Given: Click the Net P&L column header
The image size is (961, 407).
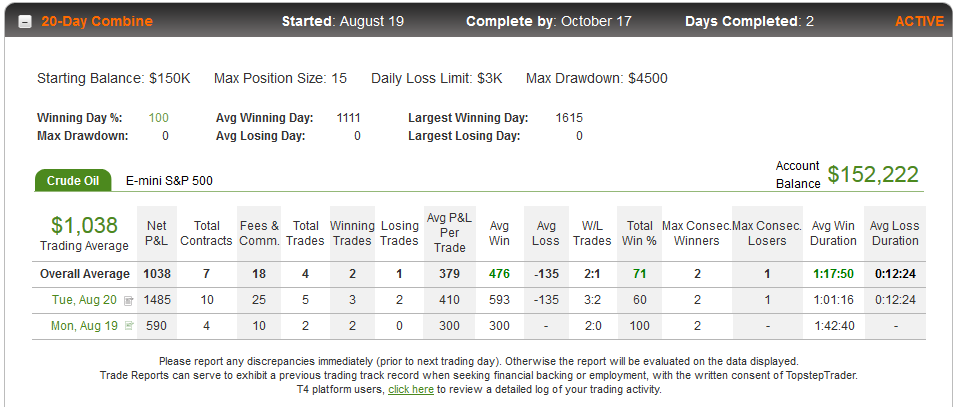Looking at the screenshot, I should point(157,234).
